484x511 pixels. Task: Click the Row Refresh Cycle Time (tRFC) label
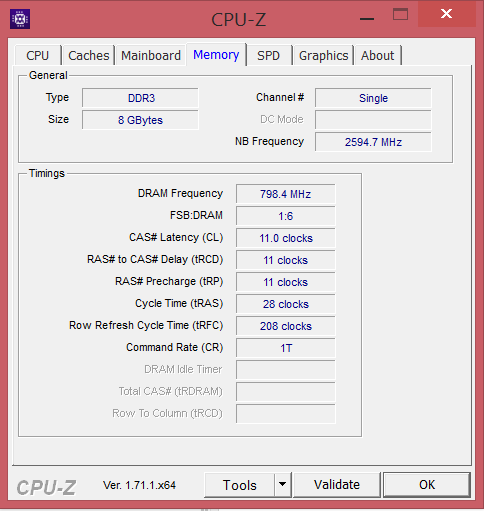click(146, 325)
